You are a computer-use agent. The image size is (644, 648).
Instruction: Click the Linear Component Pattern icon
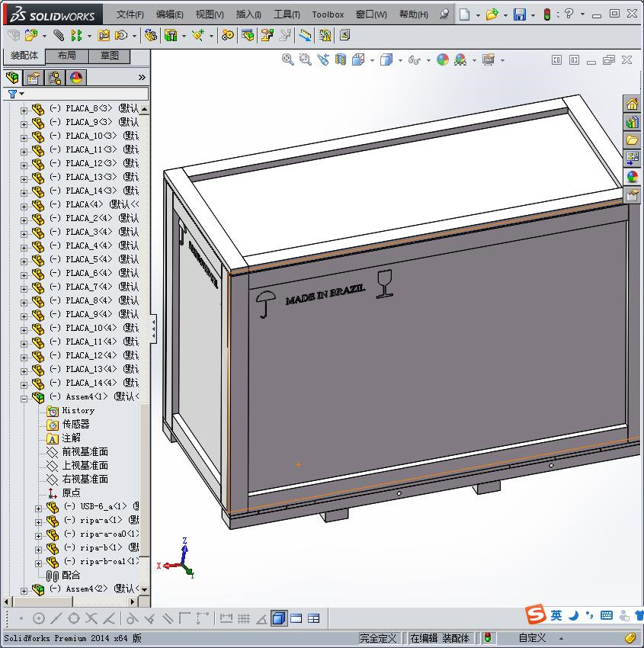coord(76,36)
